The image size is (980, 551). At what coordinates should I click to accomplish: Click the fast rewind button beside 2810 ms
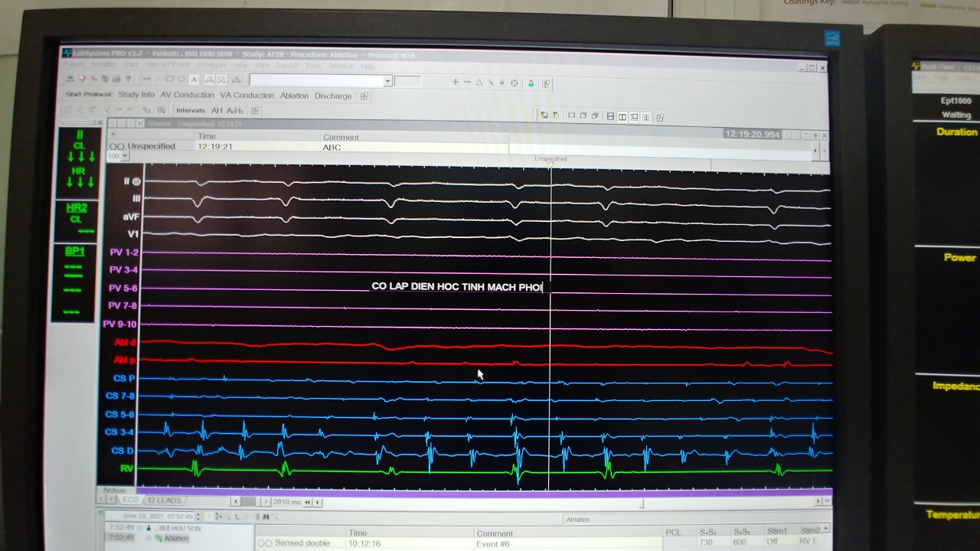tap(308, 503)
